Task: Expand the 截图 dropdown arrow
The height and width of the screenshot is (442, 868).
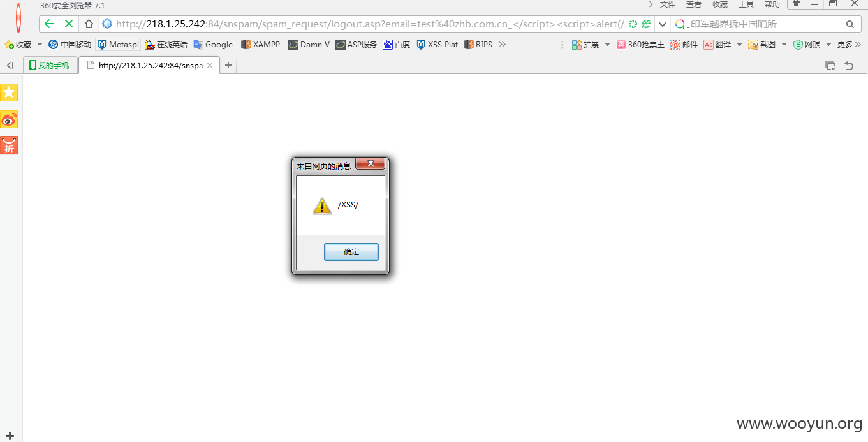Action: (x=784, y=45)
